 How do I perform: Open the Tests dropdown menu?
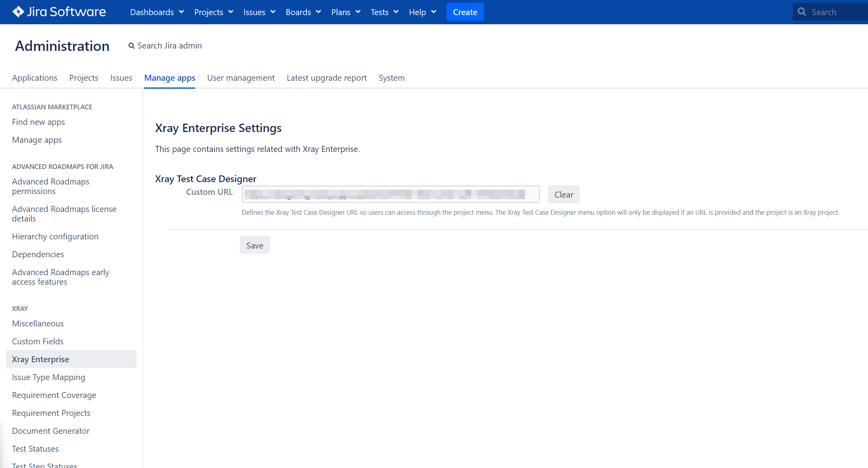[x=384, y=12]
